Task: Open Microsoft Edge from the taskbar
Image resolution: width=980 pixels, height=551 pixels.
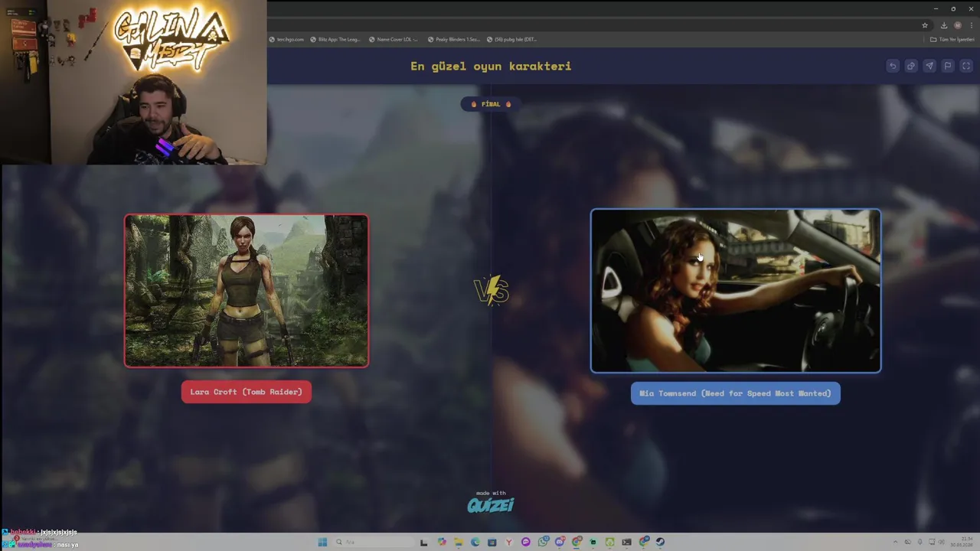Action: (475, 542)
